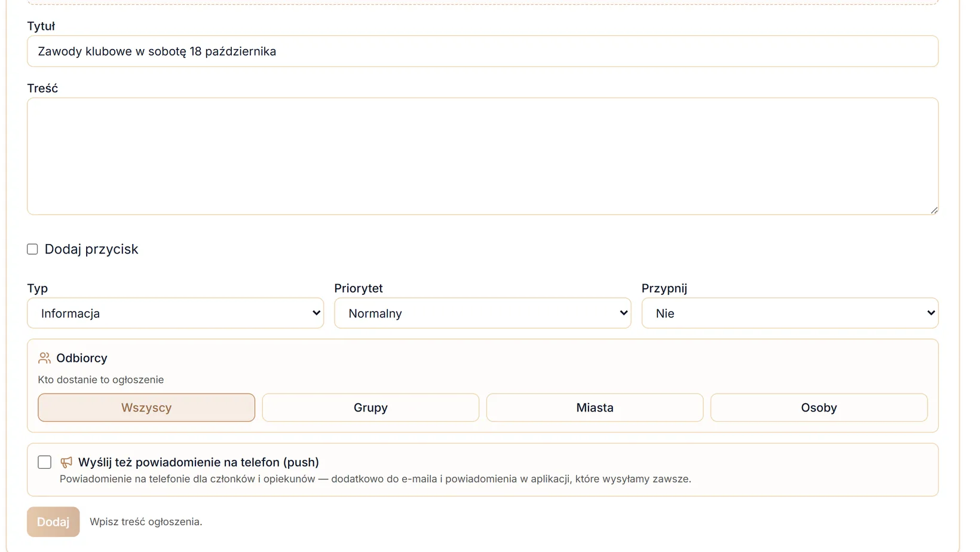Choose the Miasta recipients option
The height and width of the screenshot is (552, 980).
click(x=595, y=408)
